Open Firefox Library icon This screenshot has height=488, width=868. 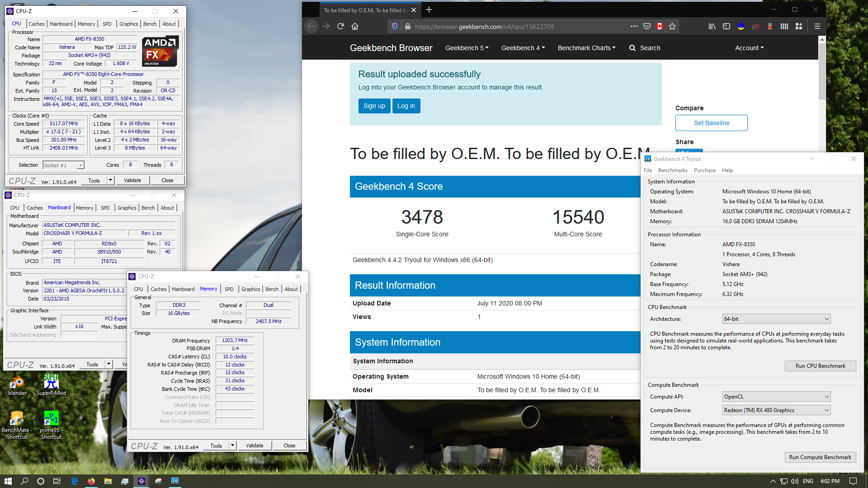[712, 26]
